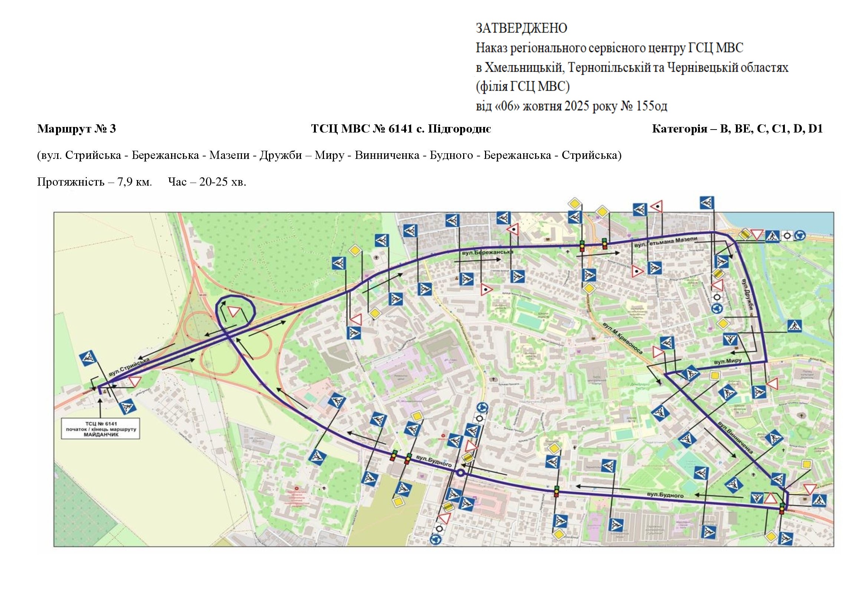Click the ТСЦ № 6141 МАЙДАНЧИК label box
The height and width of the screenshot is (614, 868).
pyautogui.click(x=101, y=428)
